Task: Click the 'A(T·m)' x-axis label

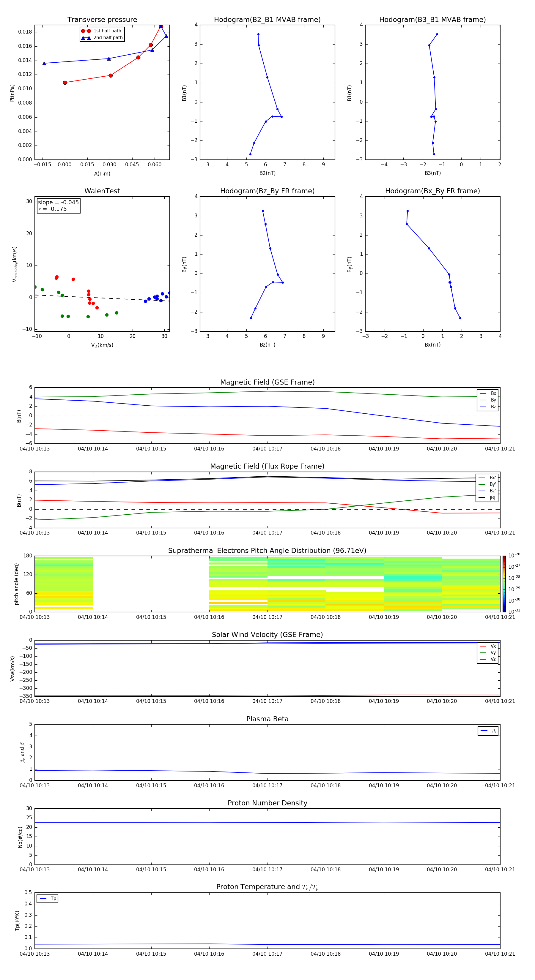Action: click(102, 173)
